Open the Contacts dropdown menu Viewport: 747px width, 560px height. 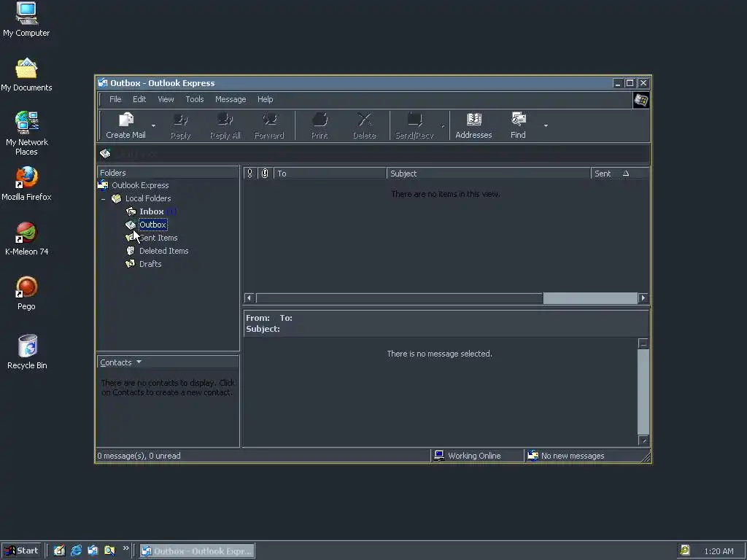click(121, 362)
